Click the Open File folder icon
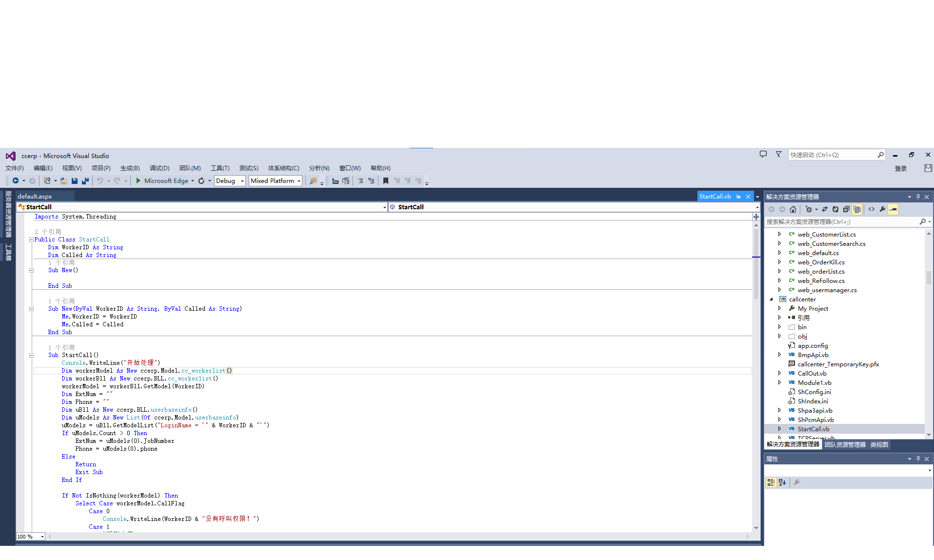The height and width of the screenshot is (560, 934). [63, 180]
